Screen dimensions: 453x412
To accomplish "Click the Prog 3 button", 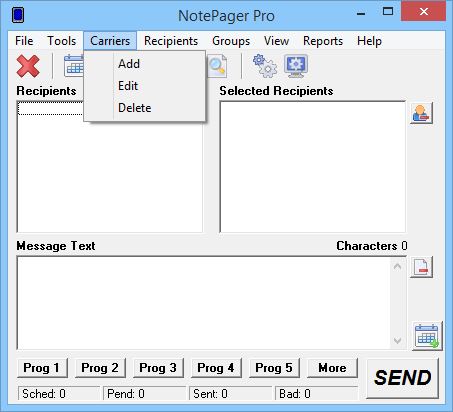I will (x=158, y=368).
